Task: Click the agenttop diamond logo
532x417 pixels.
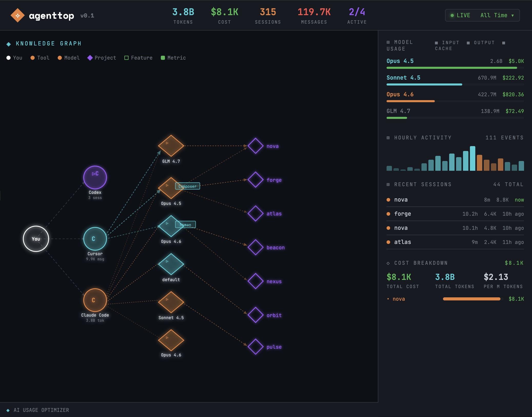Action: coord(17,15)
